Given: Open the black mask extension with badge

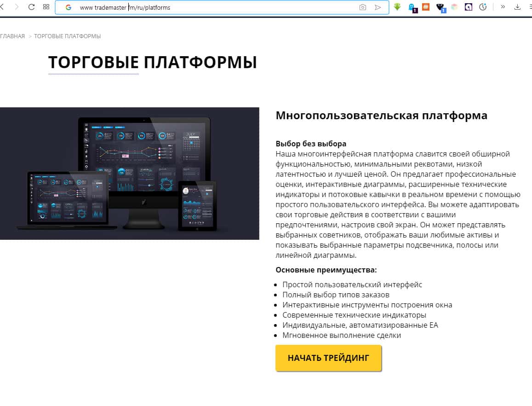Looking at the screenshot, I should 441,7.
